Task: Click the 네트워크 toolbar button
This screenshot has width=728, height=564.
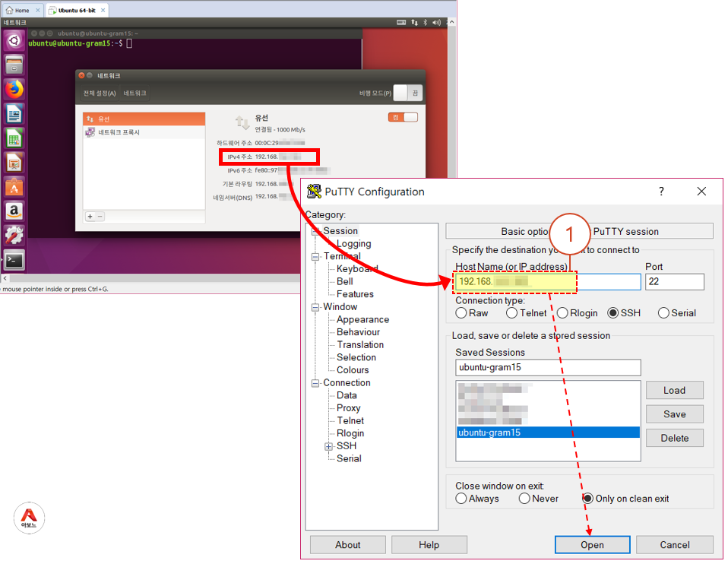Action: (135, 93)
